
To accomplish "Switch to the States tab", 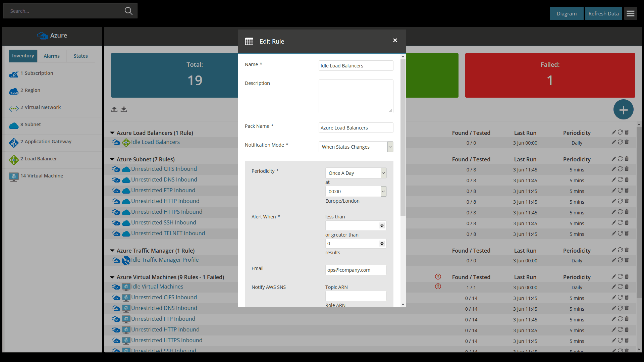I will click(x=80, y=56).
